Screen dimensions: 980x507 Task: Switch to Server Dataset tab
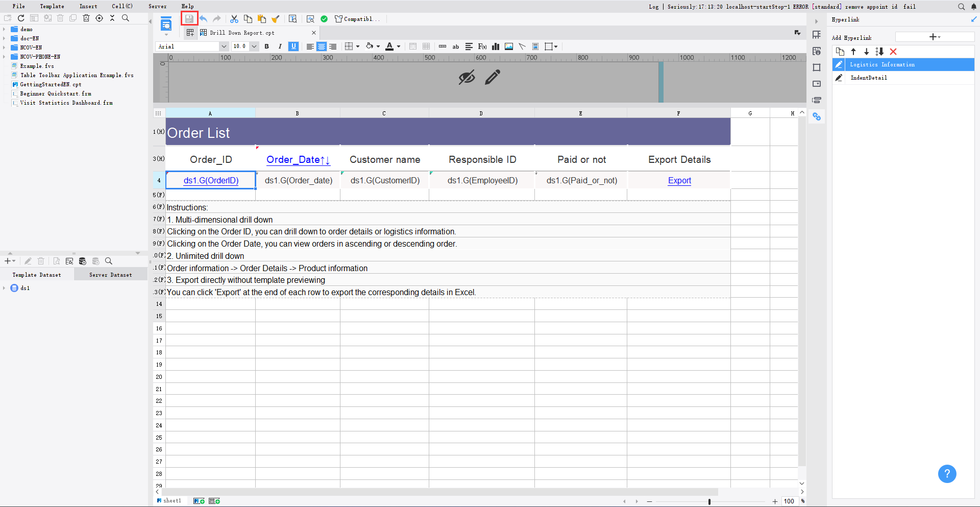(111, 275)
